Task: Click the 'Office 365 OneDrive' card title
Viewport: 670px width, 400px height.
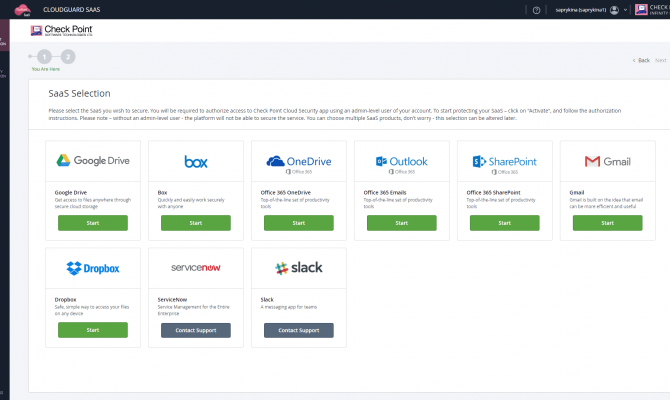Action: [285, 193]
